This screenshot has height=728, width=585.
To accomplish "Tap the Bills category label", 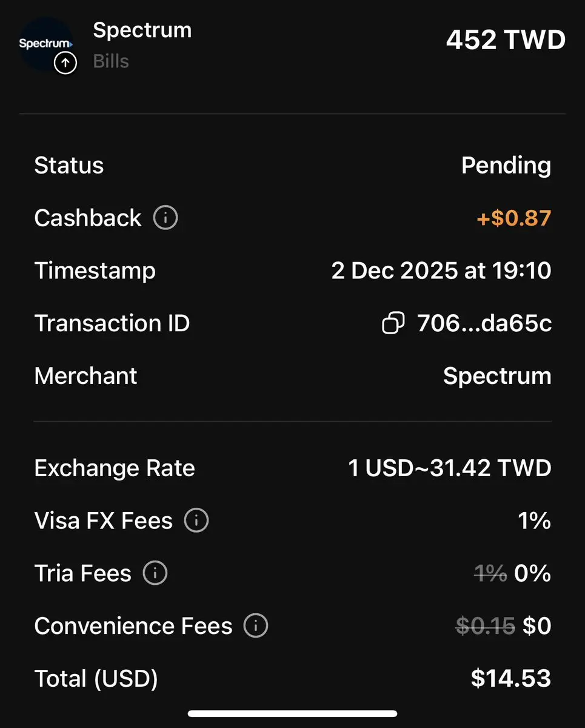I will click(111, 61).
